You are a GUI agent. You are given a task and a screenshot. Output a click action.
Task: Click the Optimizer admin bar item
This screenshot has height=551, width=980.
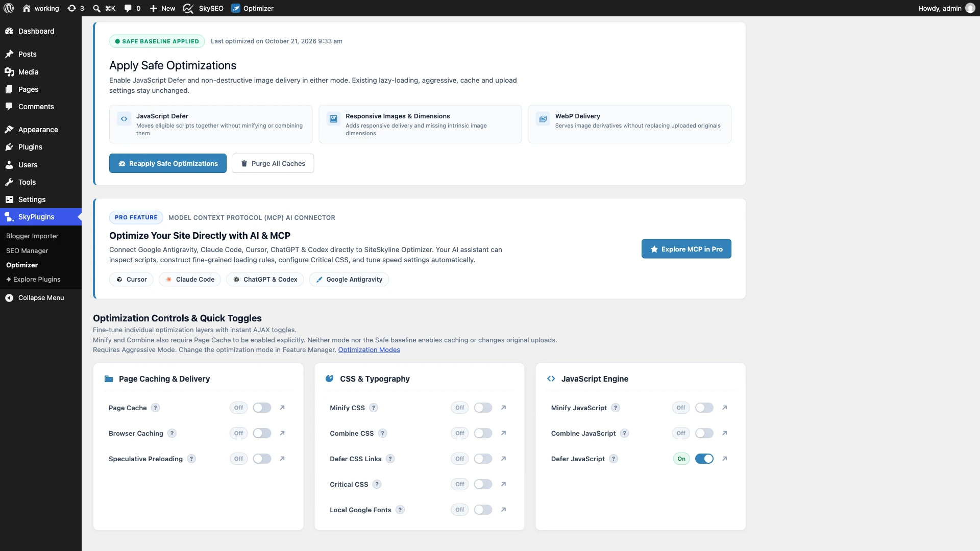252,8
